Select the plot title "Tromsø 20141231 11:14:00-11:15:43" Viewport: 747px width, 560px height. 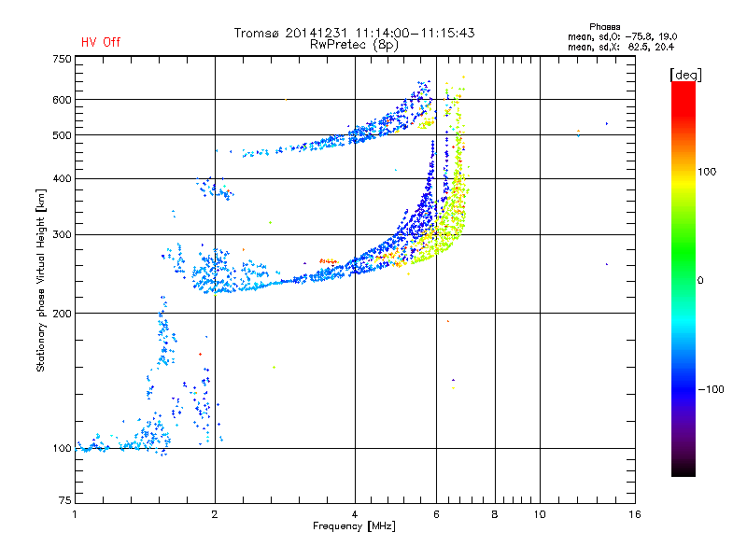[355, 33]
